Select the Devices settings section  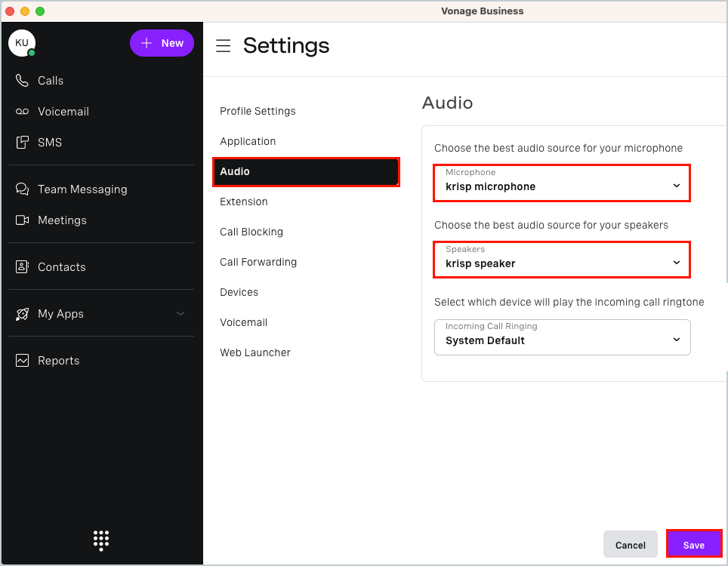(239, 292)
